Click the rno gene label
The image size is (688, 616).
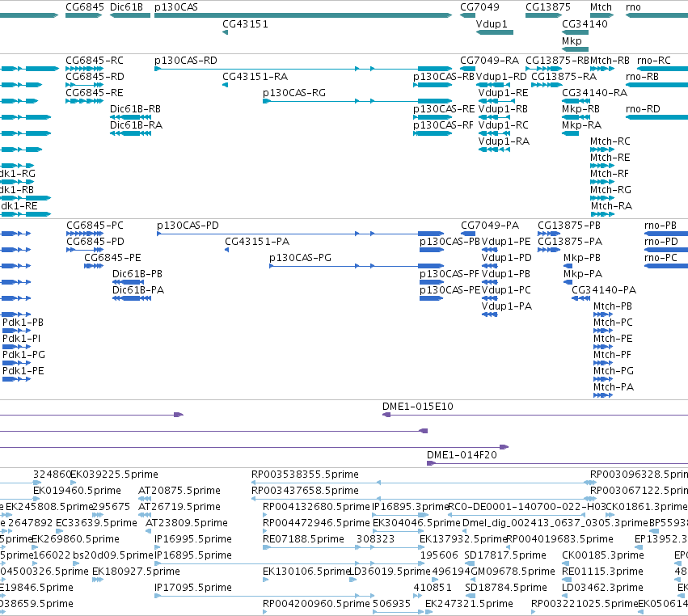633,7
